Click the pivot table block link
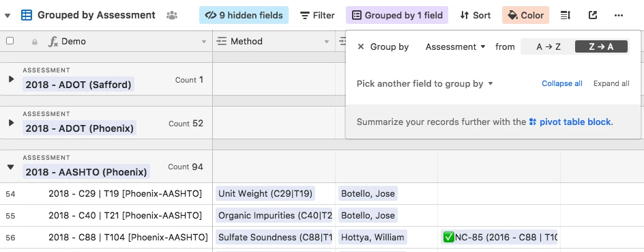The height and width of the screenshot is (252, 644). pyautogui.click(x=570, y=122)
